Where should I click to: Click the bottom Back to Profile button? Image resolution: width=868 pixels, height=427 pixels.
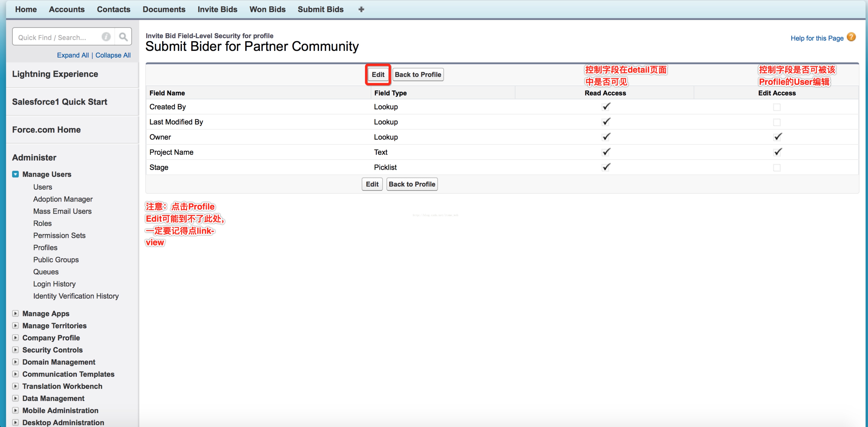tap(412, 184)
